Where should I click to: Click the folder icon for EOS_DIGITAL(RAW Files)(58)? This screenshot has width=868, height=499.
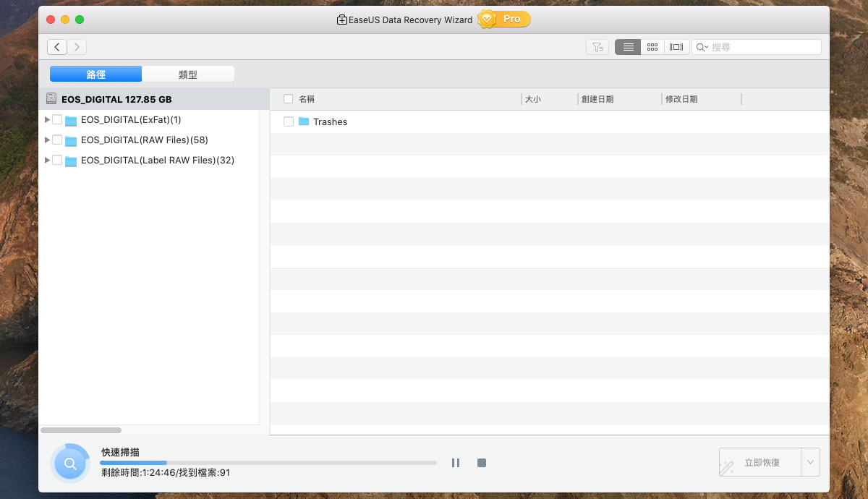[x=71, y=140]
